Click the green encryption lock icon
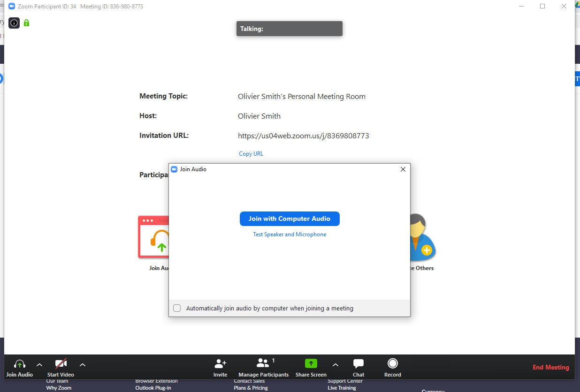Viewport: 580px width, 392px height. tap(26, 23)
